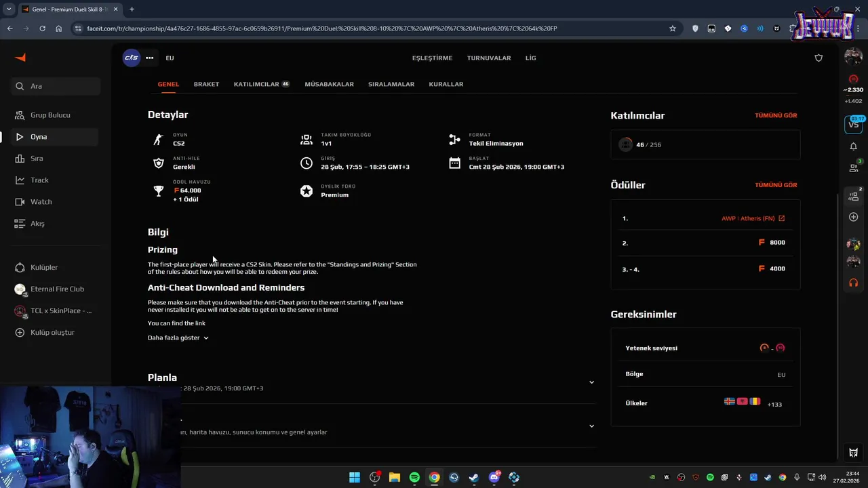Open Spotify from the taskbar
This screenshot has height=488, width=868.
tap(414, 477)
